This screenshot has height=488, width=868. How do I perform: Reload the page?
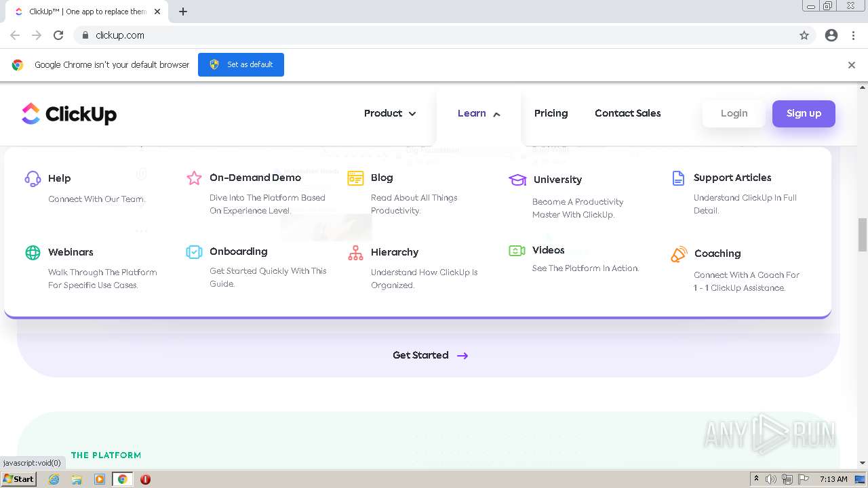(x=58, y=35)
